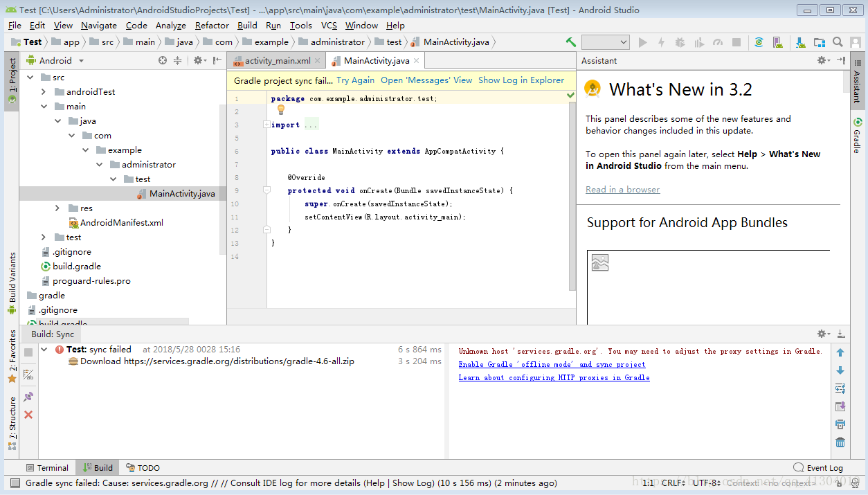Expand the res folder
868x495 pixels.
coord(57,208)
